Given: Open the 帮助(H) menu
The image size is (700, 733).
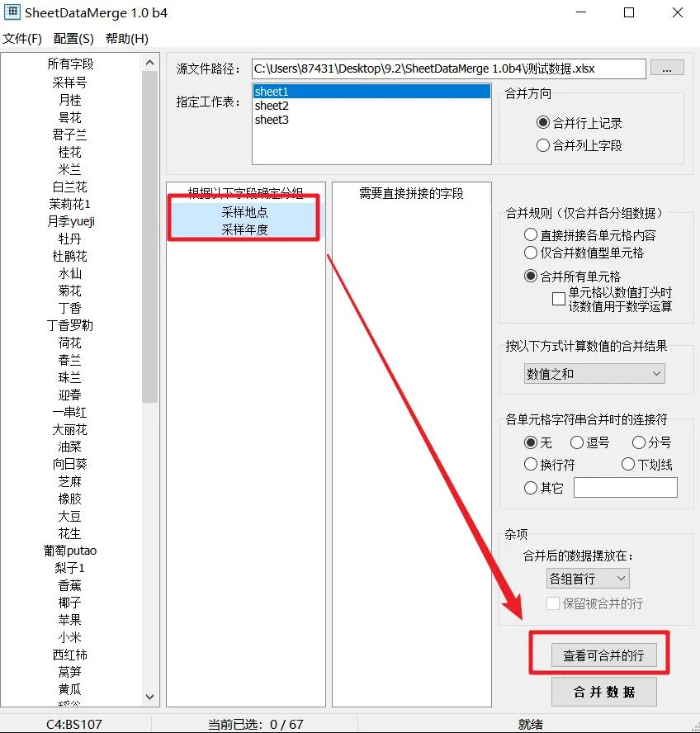Looking at the screenshot, I should click(126, 39).
